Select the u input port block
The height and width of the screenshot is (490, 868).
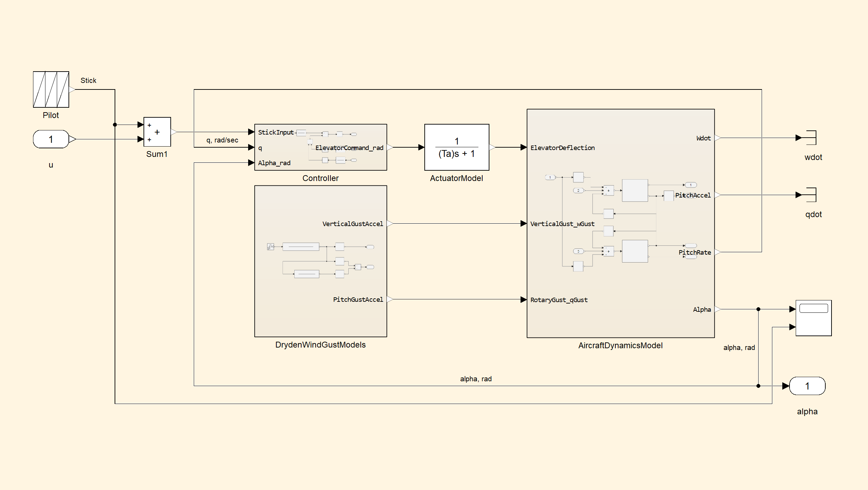51,139
